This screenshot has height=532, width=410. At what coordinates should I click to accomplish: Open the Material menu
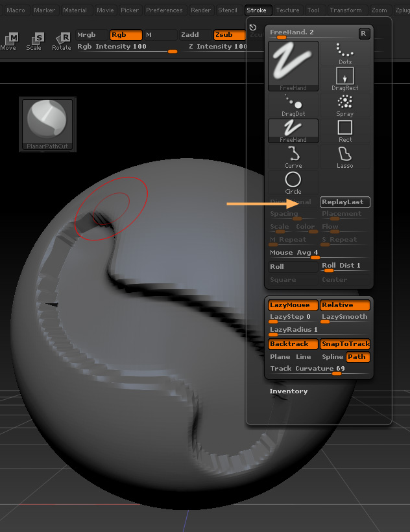point(75,10)
